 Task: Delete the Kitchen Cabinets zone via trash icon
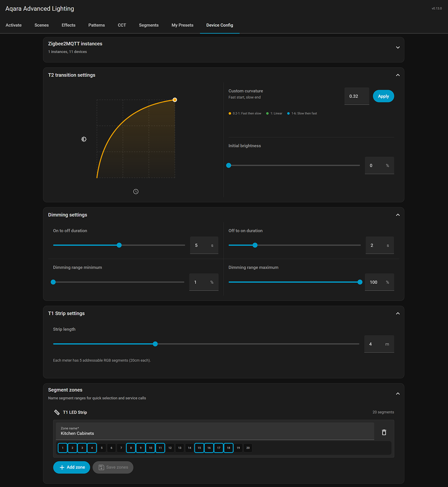384,432
